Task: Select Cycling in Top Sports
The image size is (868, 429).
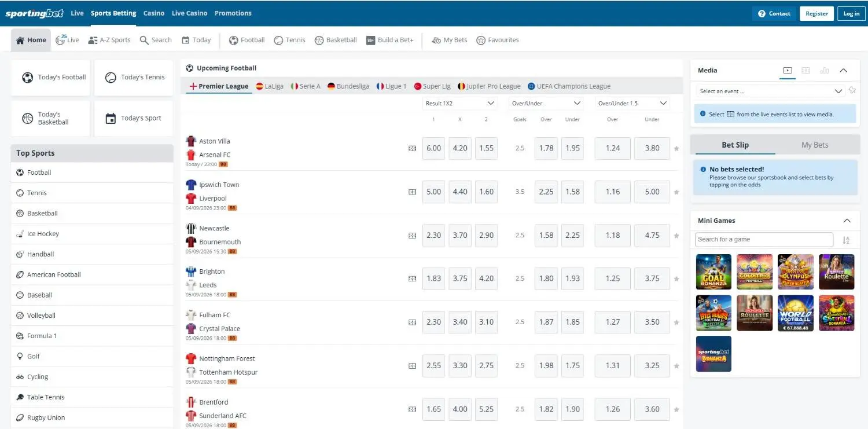Action: [92, 377]
